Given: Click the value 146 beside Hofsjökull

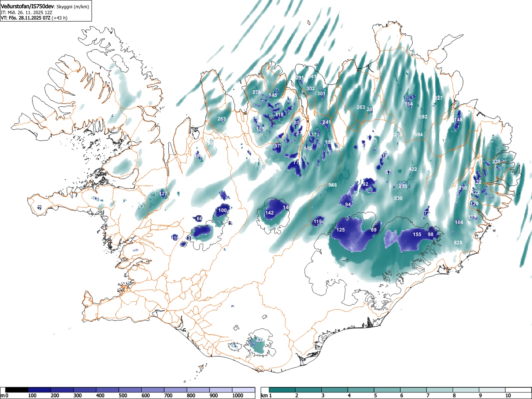Looking at the screenshot, I should point(287,207).
